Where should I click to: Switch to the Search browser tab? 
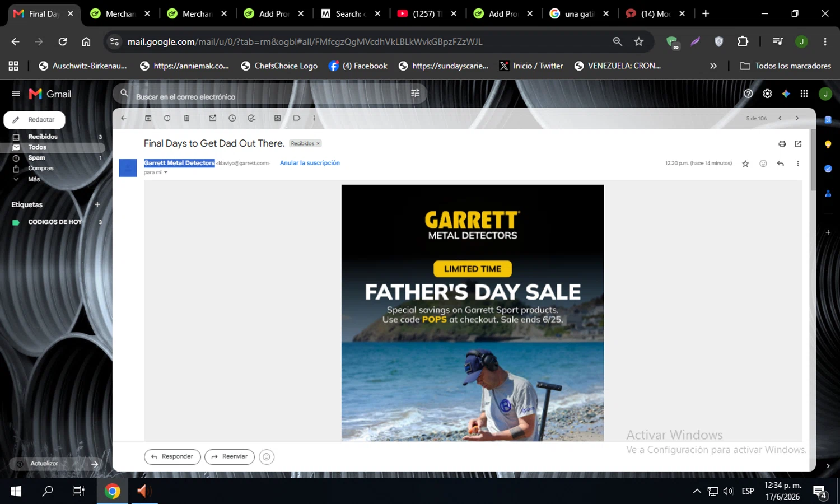tap(351, 13)
